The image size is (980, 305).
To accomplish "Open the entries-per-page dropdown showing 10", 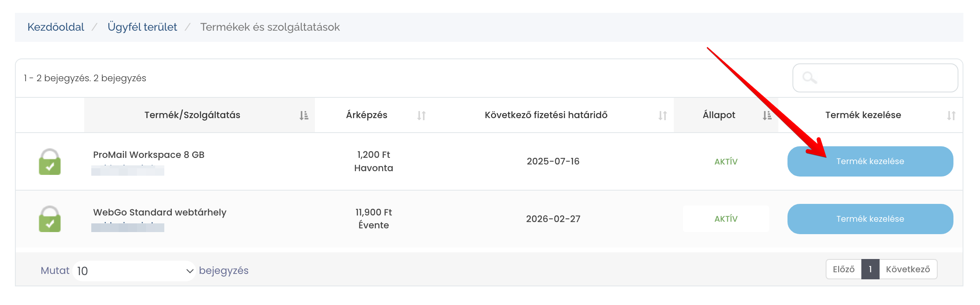I will pos(134,271).
